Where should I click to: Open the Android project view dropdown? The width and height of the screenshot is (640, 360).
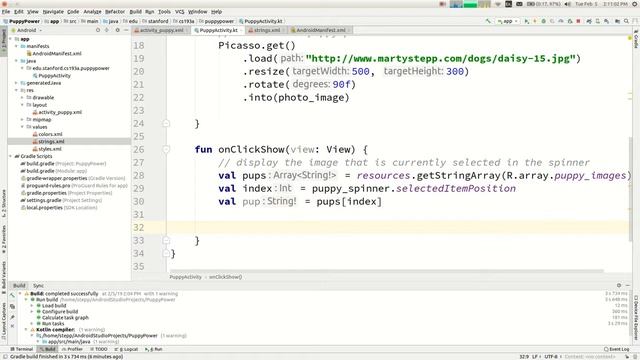click(x=27, y=30)
